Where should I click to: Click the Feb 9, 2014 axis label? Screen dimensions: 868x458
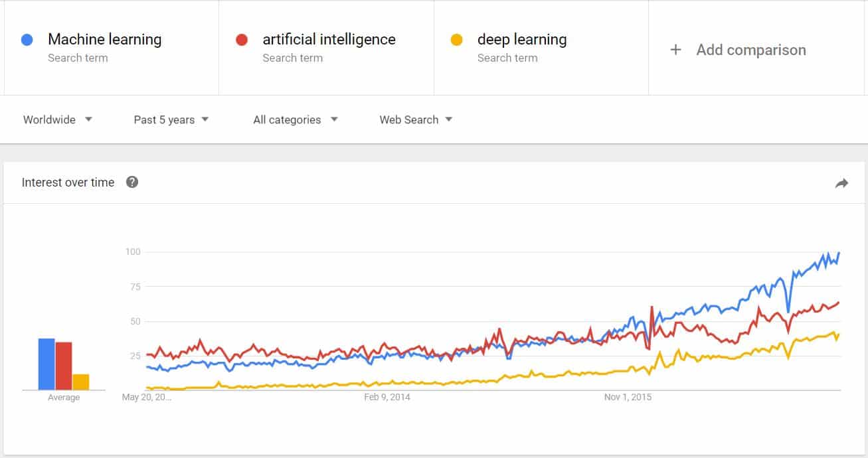387,397
